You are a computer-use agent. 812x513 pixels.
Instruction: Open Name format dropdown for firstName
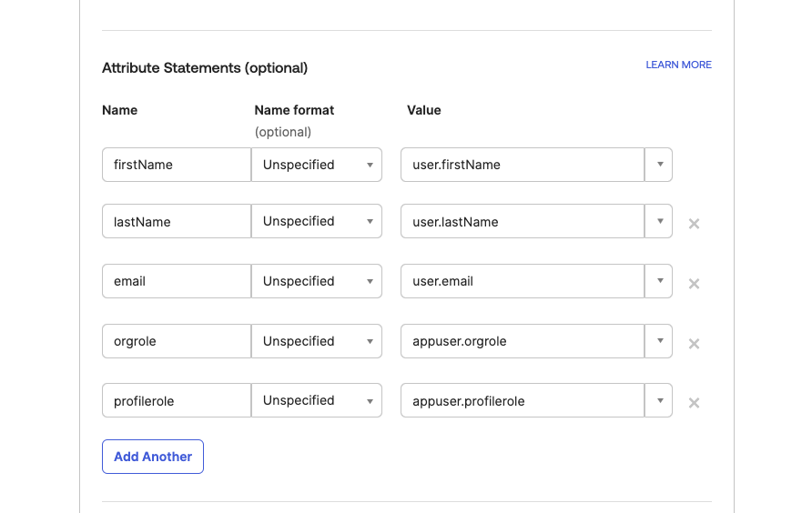coord(317,165)
